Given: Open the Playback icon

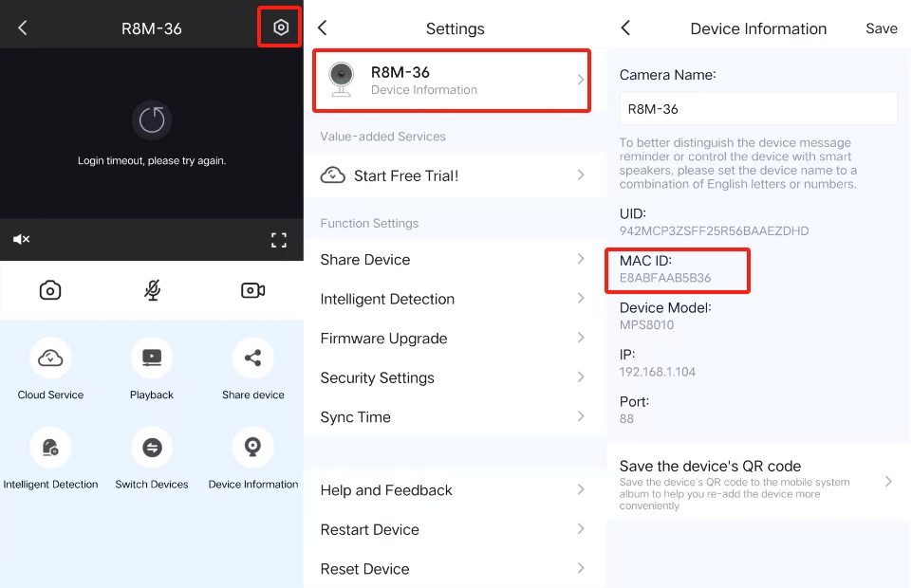Looking at the screenshot, I should coord(152,358).
